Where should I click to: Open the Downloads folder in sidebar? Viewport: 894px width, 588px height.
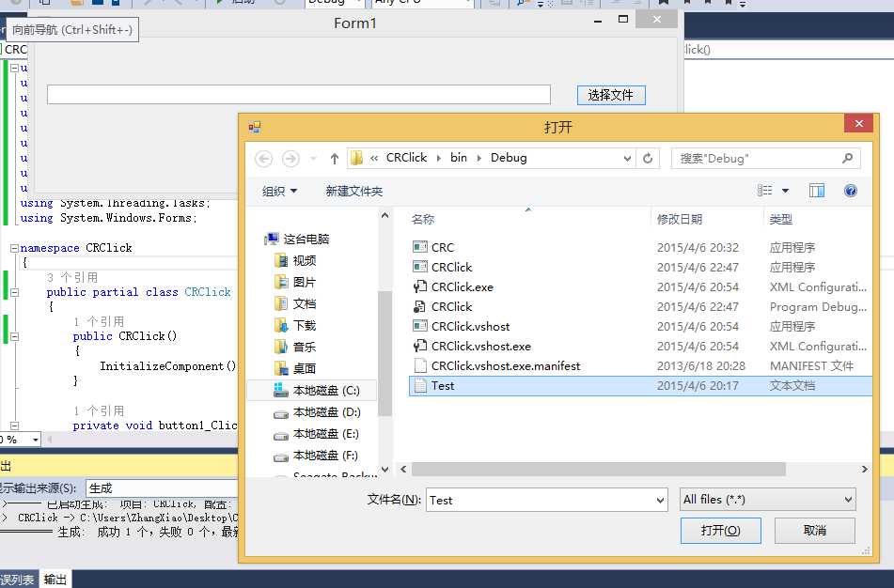(x=296, y=325)
